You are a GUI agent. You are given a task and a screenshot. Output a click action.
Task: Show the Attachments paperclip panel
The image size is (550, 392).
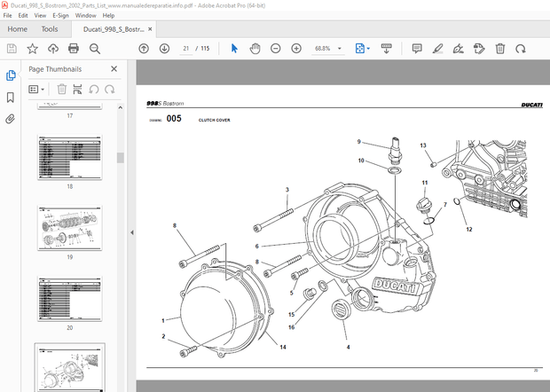[11, 119]
